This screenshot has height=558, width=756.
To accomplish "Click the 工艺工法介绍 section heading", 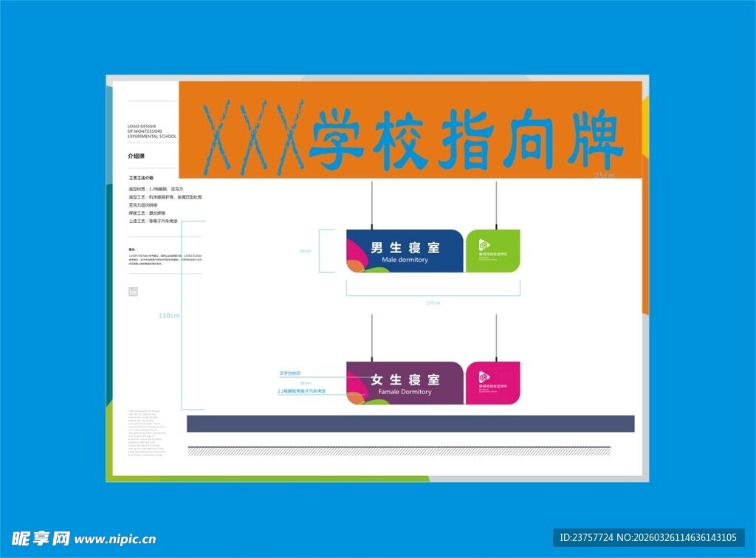I will click(141, 178).
